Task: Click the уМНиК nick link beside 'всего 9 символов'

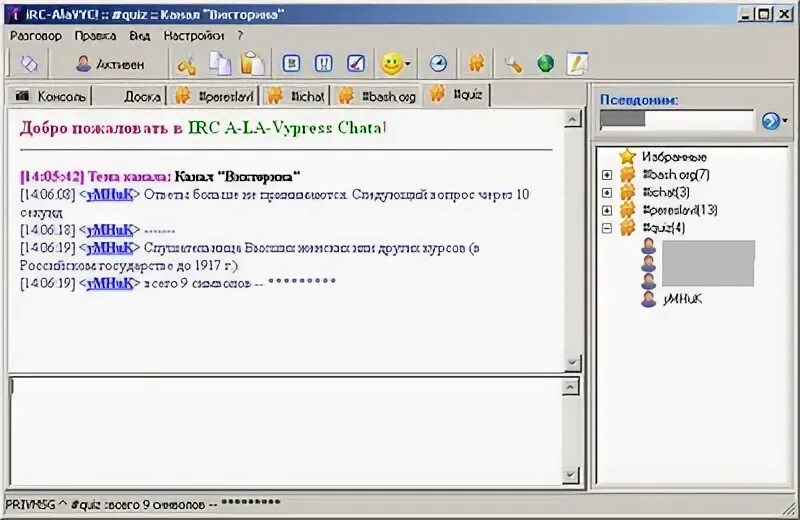Action: (x=109, y=283)
